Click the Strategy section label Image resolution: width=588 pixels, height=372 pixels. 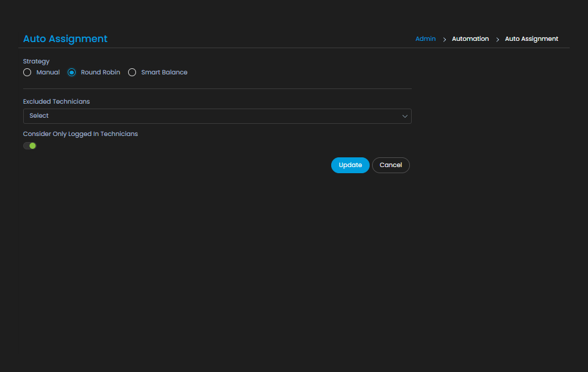coord(36,62)
